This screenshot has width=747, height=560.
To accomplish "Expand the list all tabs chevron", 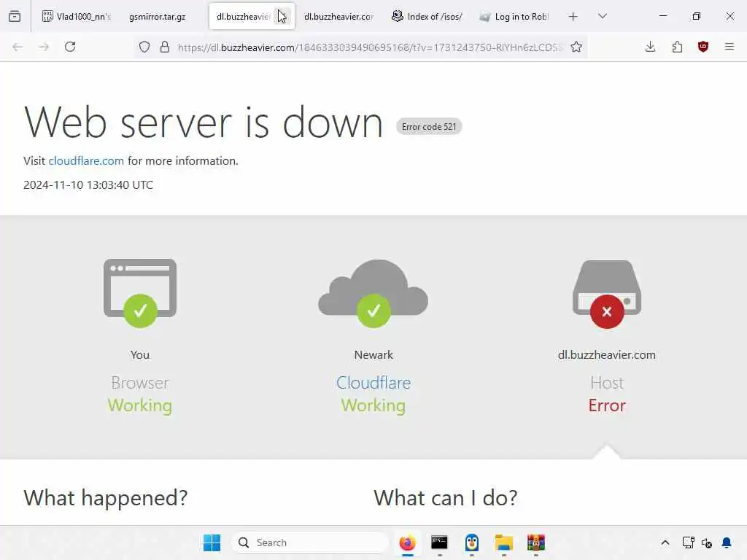I will (603, 17).
